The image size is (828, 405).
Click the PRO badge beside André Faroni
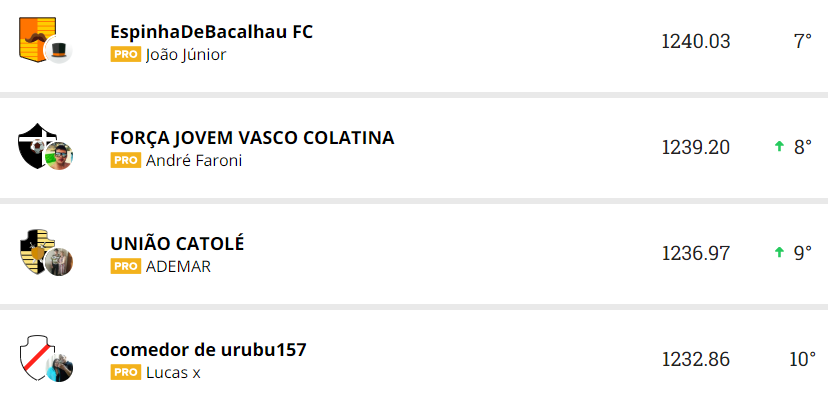pyautogui.click(x=125, y=161)
